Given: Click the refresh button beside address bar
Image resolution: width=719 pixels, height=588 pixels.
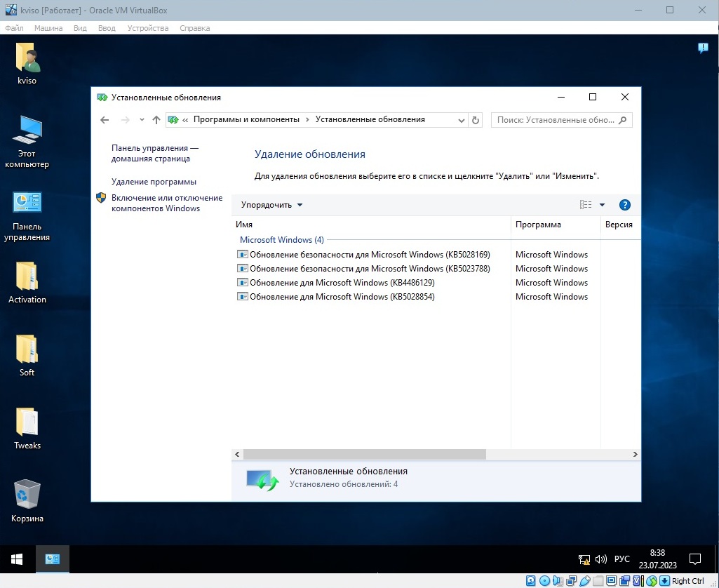Looking at the screenshot, I should [476, 120].
